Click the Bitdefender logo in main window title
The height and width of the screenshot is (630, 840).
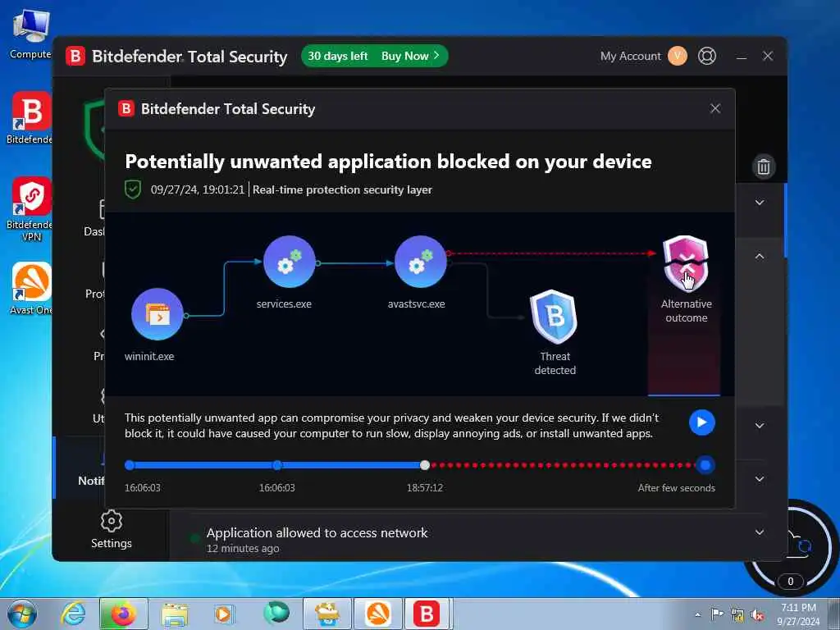75,57
